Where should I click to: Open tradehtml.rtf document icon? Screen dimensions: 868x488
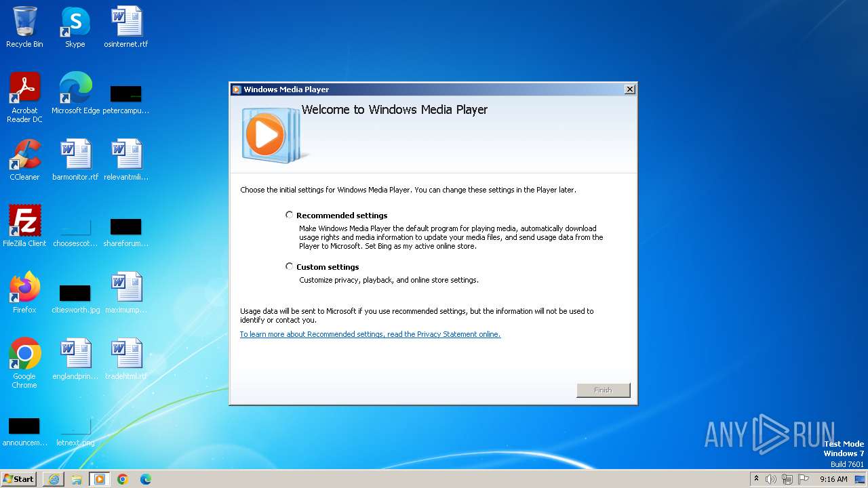point(126,360)
